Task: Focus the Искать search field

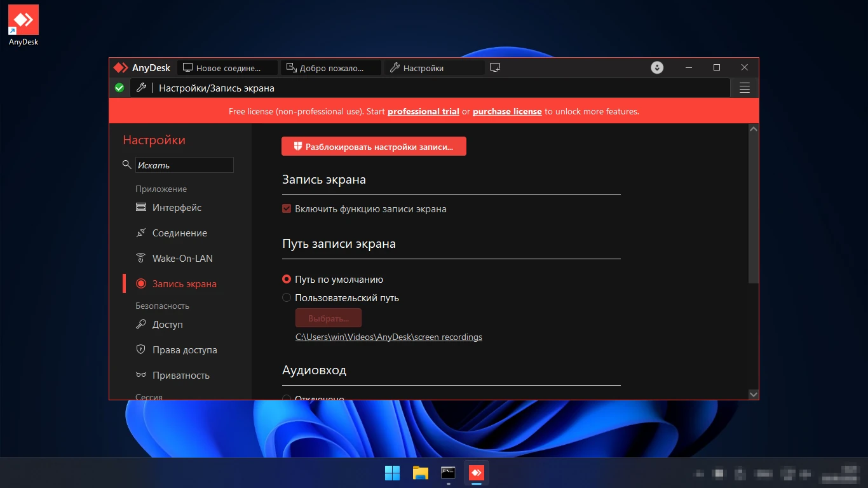Action: [x=184, y=165]
